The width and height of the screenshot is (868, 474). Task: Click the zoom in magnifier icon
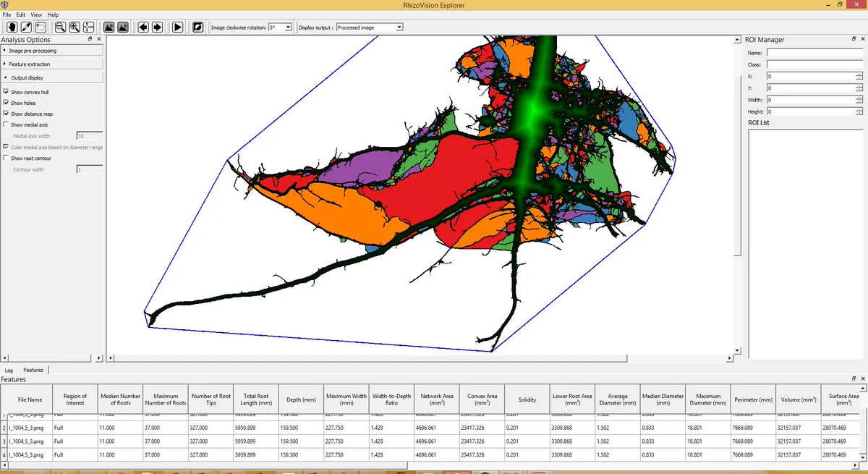coord(75,27)
